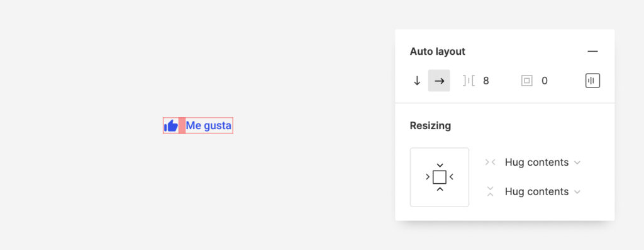Click chevron beside the first Hug contents

[x=577, y=163]
